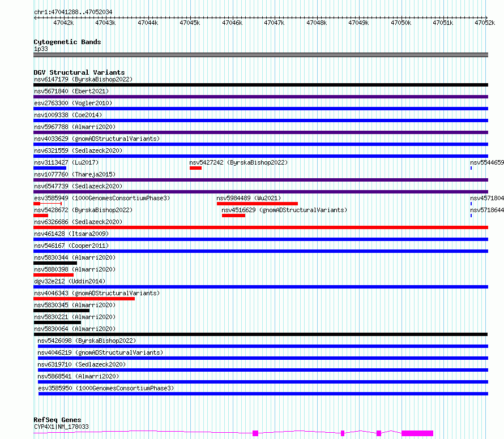Click nsv1009338 (Coe2014) label
This screenshot has width=504, height=439.
point(68,115)
